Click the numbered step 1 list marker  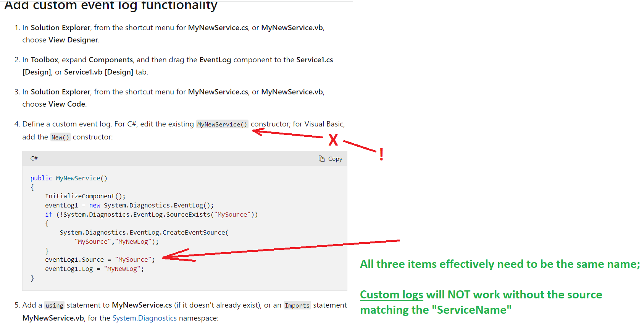click(17, 28)
